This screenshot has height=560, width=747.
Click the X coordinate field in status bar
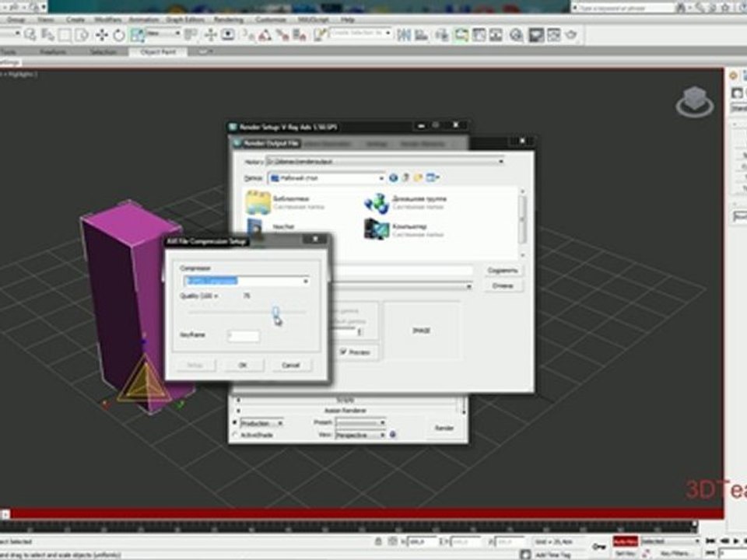[x=422, y=541]
